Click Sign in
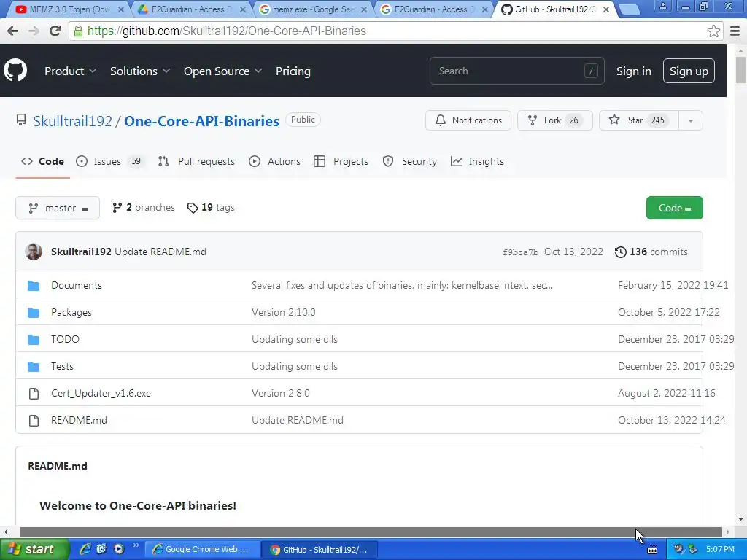This screenshot has width=747, height=560. click(634, 71)
